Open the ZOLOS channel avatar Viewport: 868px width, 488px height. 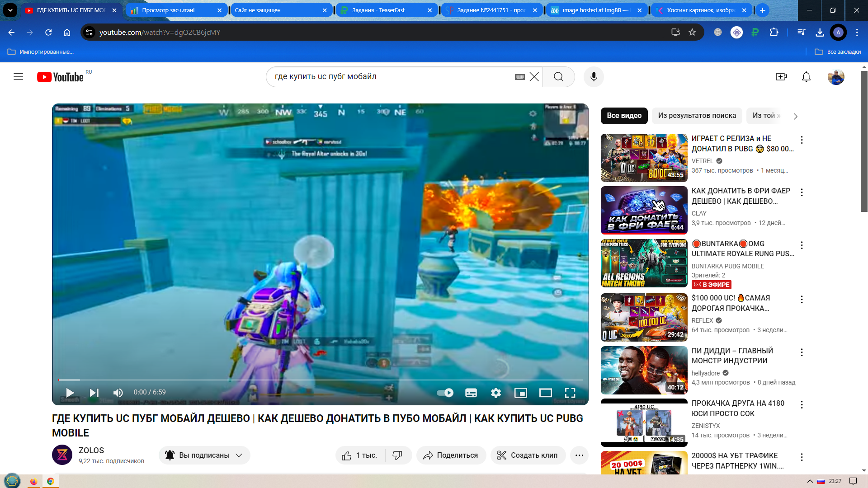coord(62,455)
